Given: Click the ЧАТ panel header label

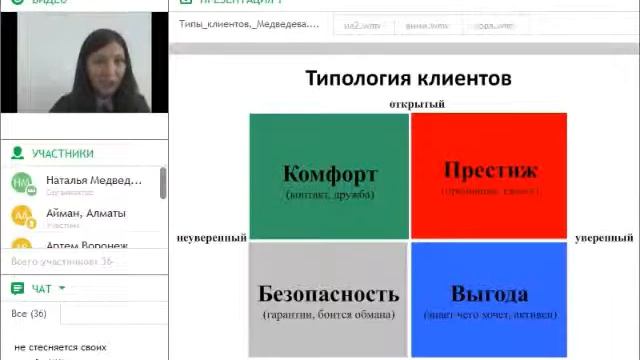Looking at the screenshot, I should (42, 289).
